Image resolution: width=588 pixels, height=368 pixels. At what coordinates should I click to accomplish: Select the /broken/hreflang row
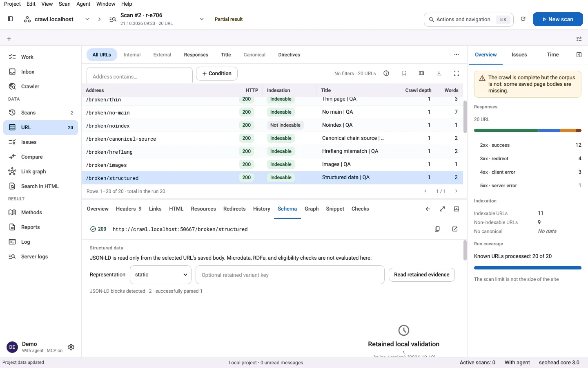click(272, 152)
